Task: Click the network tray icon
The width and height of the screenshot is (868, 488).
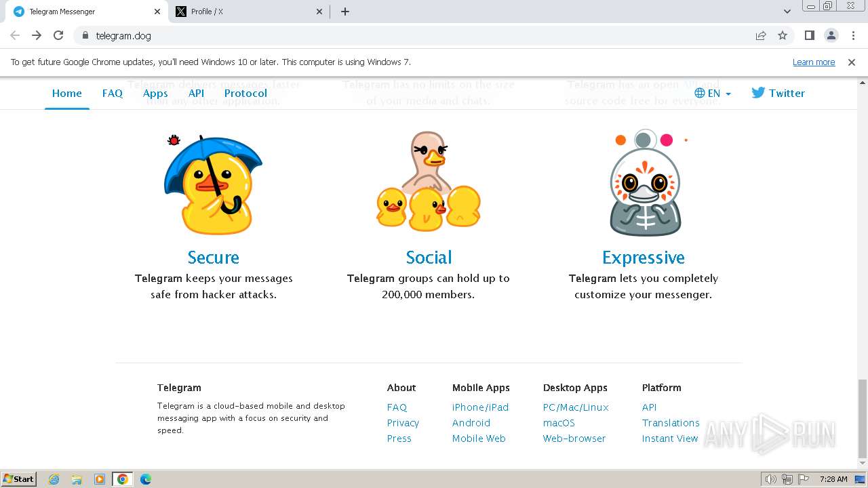Action: click(787, 479)
